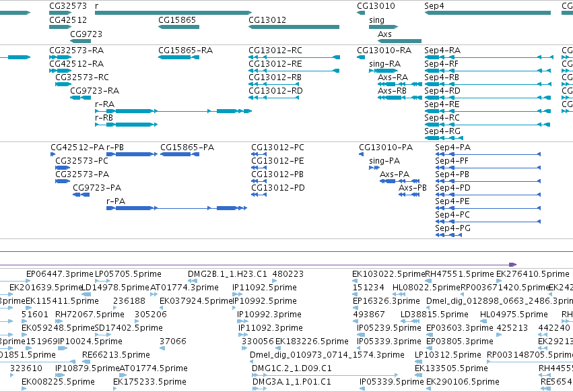Viewport: 573px width, 392px height.
Task: Select EST label EK103022.5prime
Action: (x=389, y=274)
